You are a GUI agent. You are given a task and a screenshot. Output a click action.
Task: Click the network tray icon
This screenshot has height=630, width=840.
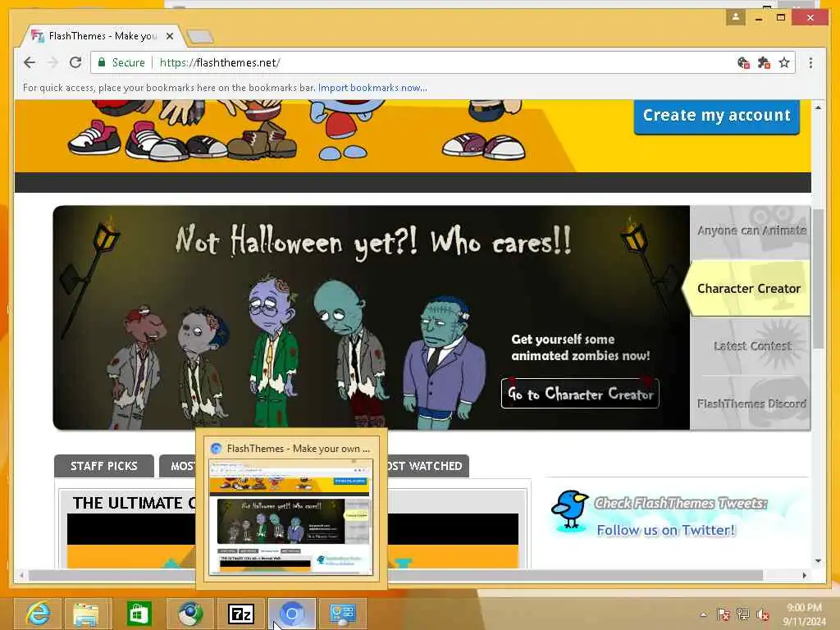(743, 614)
